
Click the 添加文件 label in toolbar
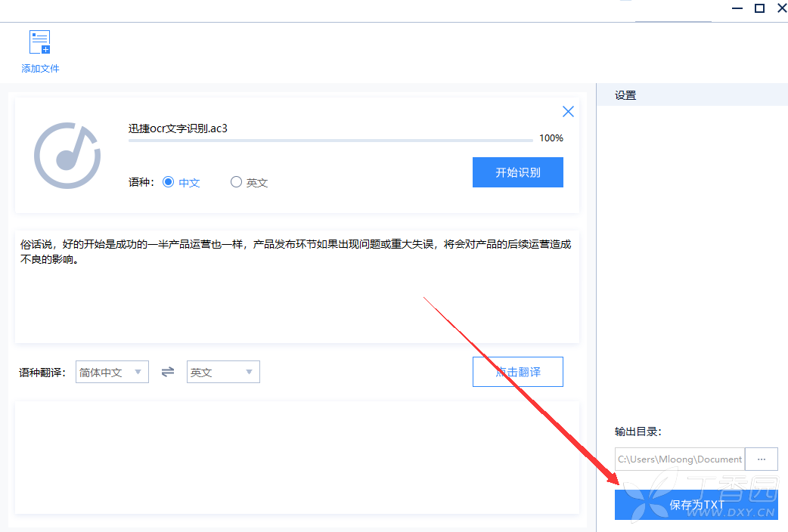(40, 68)
